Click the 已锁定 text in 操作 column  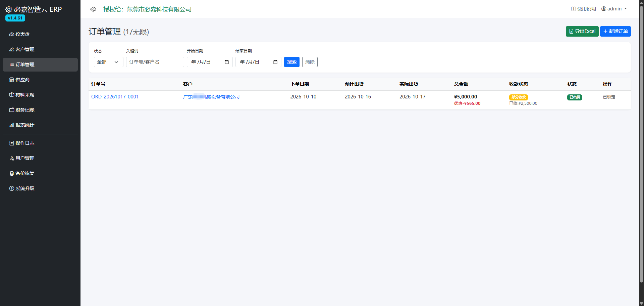(x=609, y=97)
